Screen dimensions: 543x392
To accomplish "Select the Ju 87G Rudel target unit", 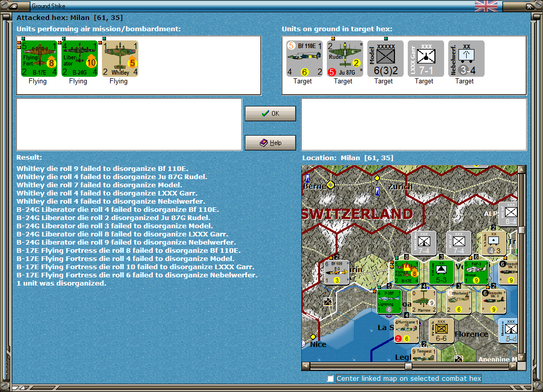I will coord(345,58).
